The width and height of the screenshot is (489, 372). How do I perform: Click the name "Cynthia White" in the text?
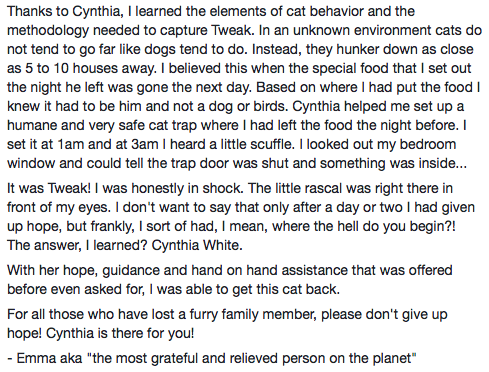pyautogui.click(x=196, y=245)
